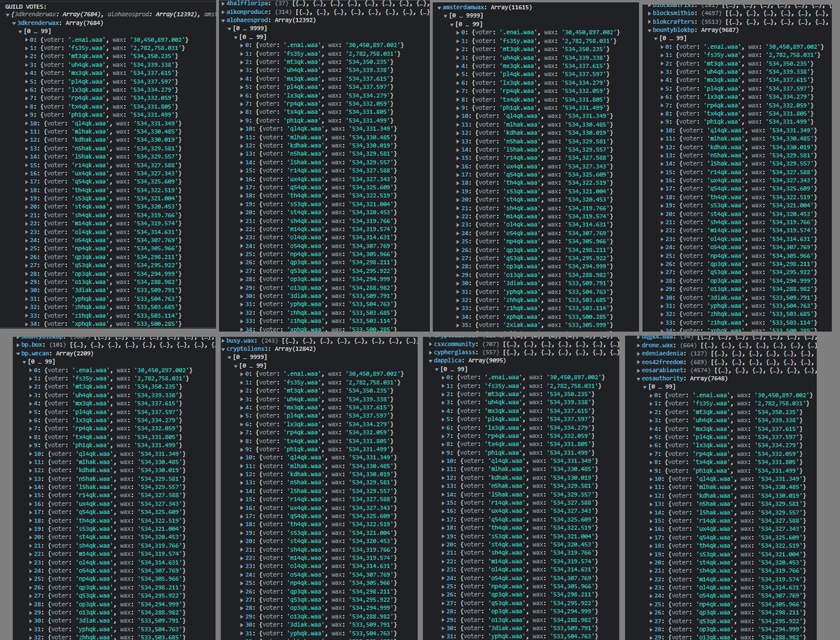Expand entry 2 'mt3qk.waa' under amsterdamwax

(458, 49)
